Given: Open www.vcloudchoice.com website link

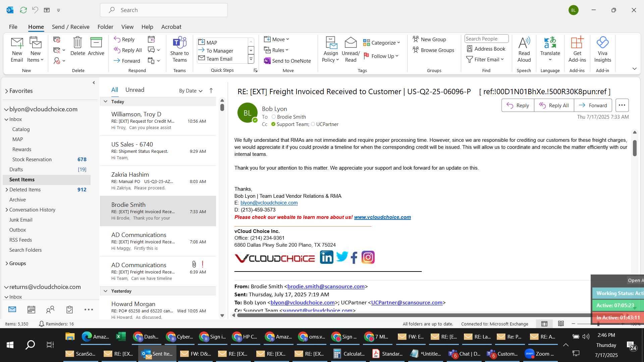Looking at the screenshot, I should coord(382,217).
